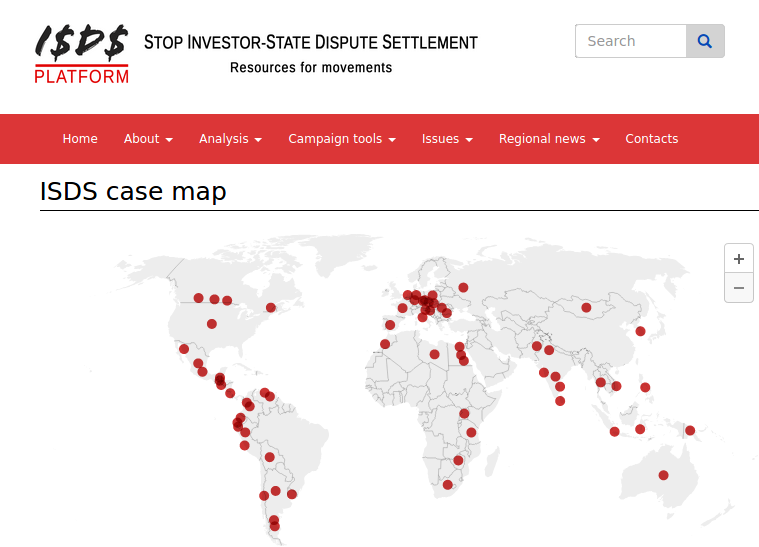Focus the Search input field
The width and height of the screenshot is (759, 547).
(x=631, y=41)
